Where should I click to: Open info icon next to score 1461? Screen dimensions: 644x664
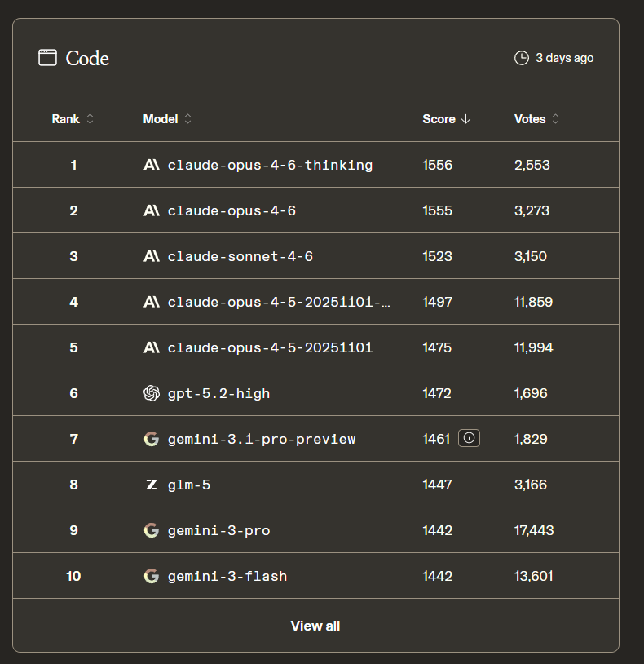tap(469, 438)
